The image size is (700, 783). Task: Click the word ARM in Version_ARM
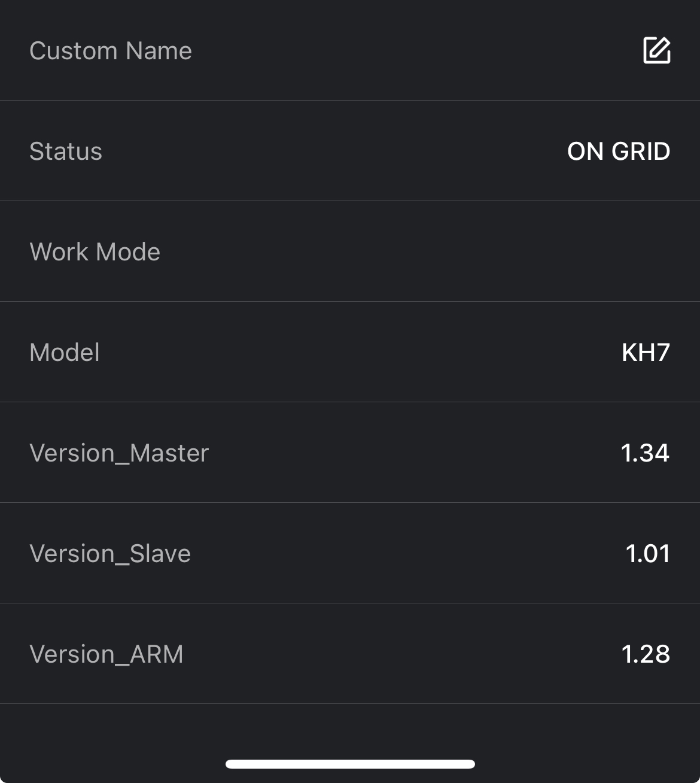coord(157,654)
